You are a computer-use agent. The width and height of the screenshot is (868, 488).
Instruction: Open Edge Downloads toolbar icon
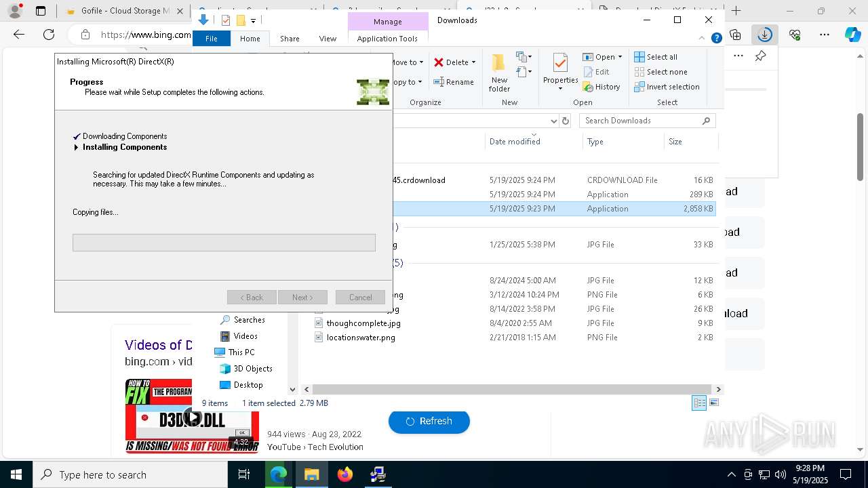(765, 35)
